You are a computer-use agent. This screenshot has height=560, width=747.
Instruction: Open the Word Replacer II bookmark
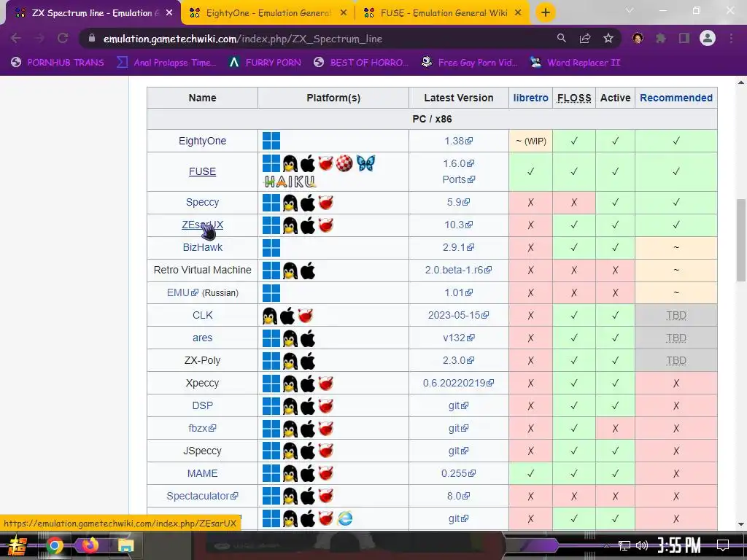coord(576,63)
